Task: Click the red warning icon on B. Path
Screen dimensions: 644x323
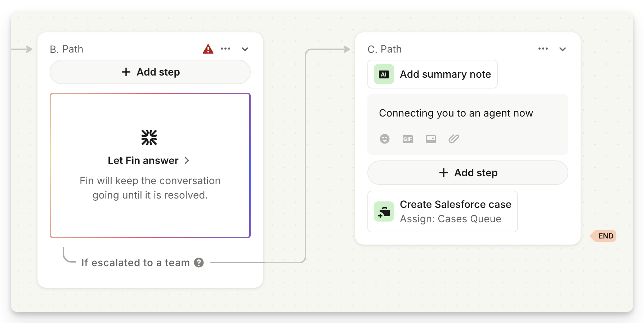Action: coord(208,49)
